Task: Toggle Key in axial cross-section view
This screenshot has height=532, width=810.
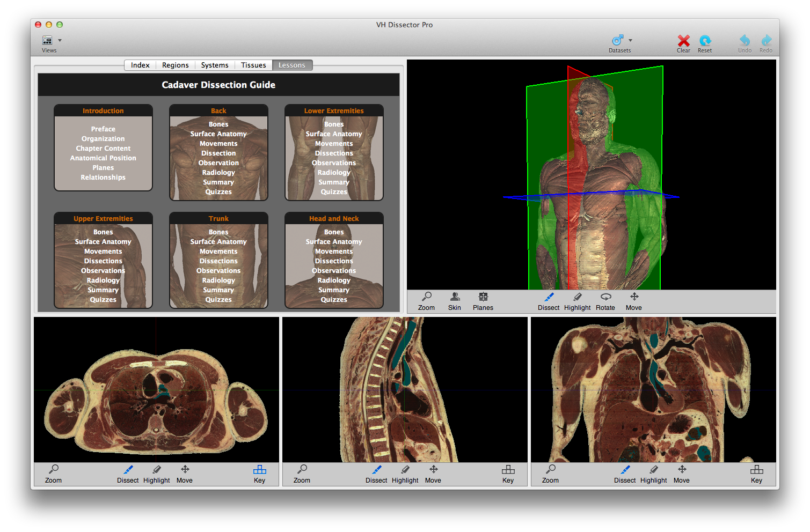Action: coord(260,474)
